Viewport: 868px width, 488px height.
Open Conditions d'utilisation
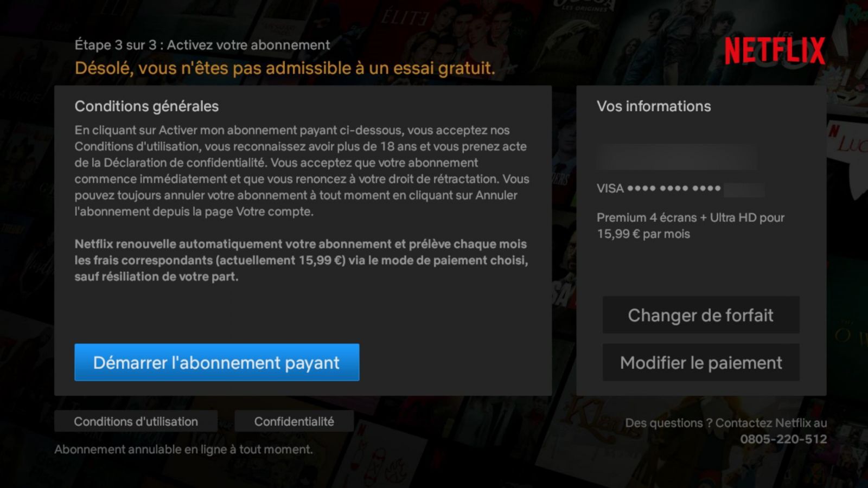coord(136,421)
